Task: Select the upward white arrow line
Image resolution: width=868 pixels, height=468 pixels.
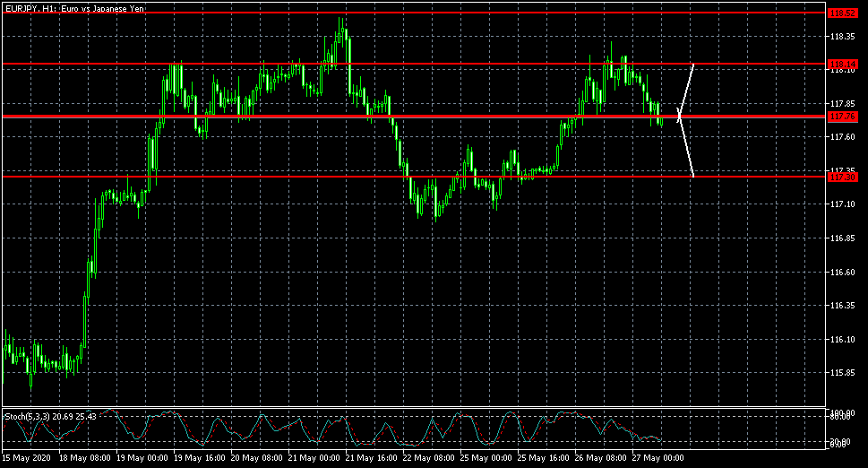Action: click(687, 90)
